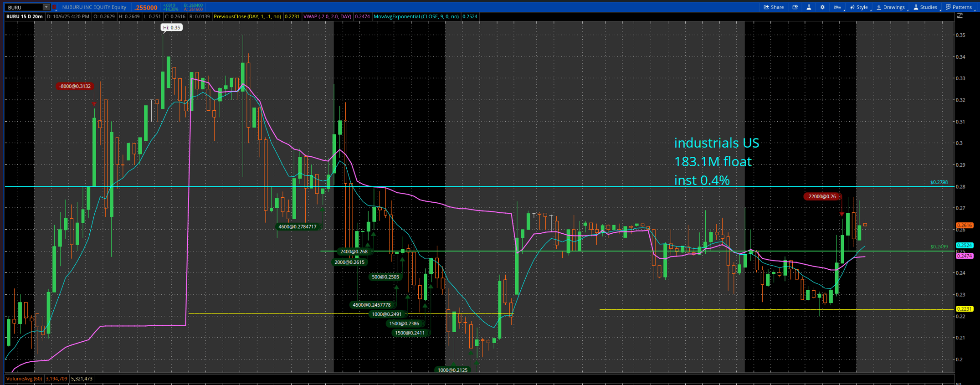Select the -8000@0.3132 sell order bubble

pos(75,86)
